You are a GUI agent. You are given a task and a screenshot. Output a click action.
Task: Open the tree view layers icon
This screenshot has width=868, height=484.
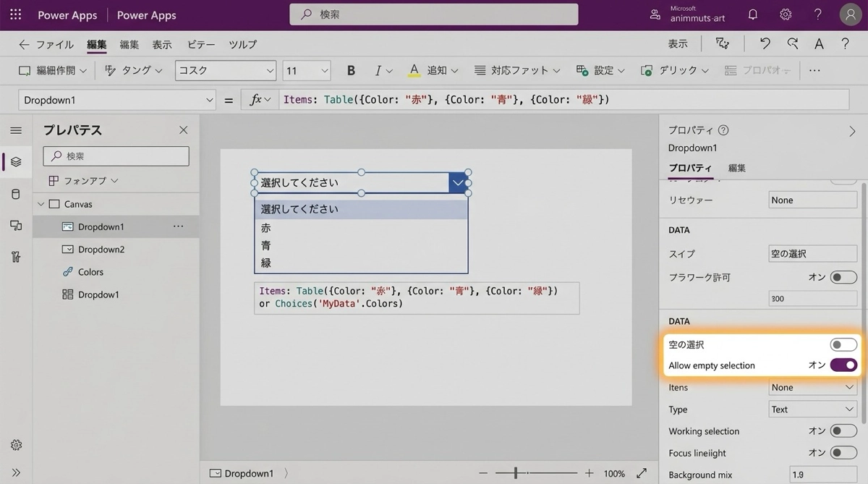tap(16, 161)
